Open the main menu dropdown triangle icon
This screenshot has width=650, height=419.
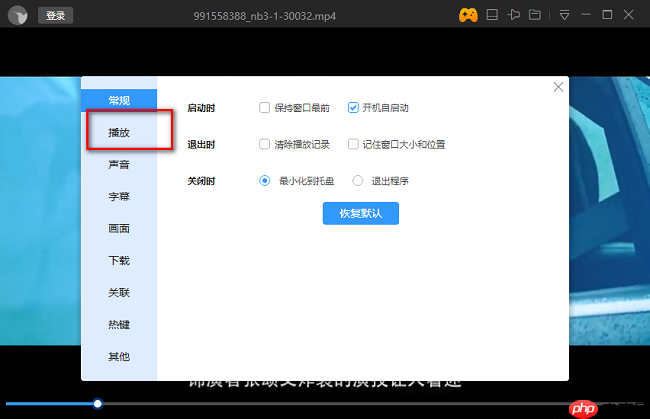(x=564, y=15)
